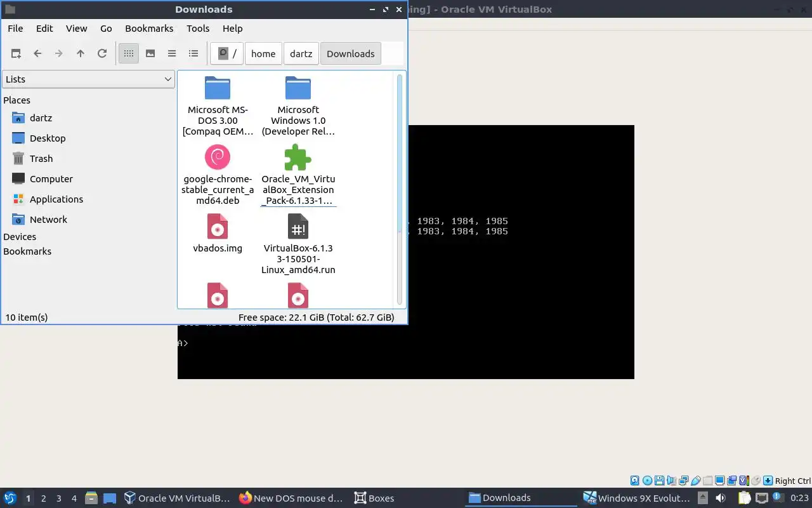Select Oracle VM VirtualBox Extension Pack file

[x=298, y=175]
